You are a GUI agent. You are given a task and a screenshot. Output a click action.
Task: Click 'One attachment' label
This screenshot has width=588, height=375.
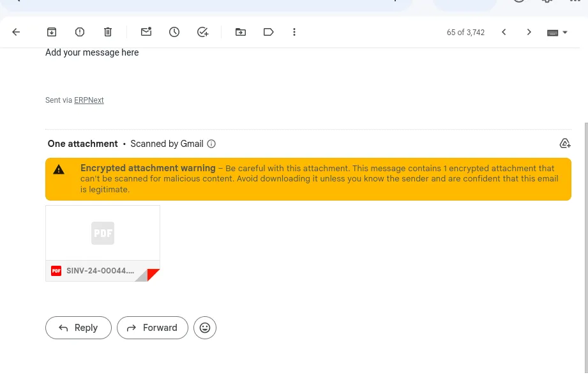[x=82, y=144]
